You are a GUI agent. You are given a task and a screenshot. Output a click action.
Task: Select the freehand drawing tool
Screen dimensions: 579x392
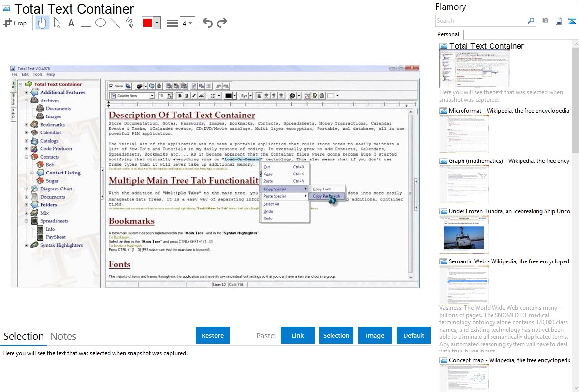(x=130, y=23)
